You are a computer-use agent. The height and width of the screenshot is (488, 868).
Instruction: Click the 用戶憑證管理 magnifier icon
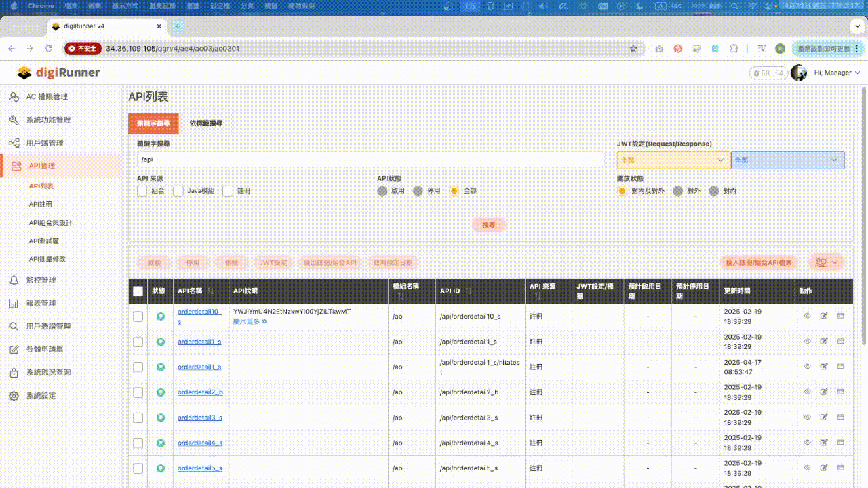pyautogui.click(x=14, y=326)
